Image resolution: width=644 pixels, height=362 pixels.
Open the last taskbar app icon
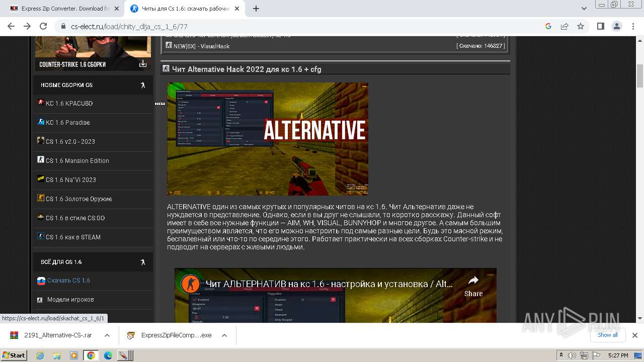[x=125, y=355]
